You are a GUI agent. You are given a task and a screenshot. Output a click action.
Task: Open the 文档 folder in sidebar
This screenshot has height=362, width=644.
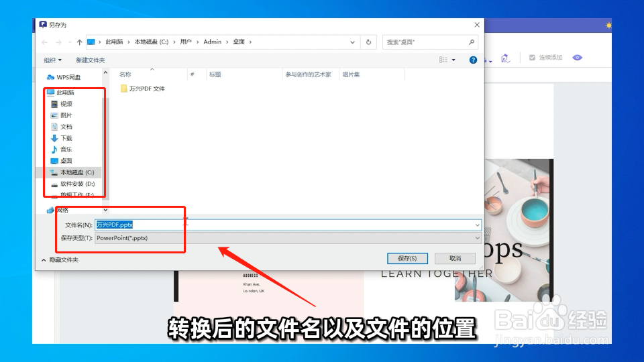coord(61,127)
